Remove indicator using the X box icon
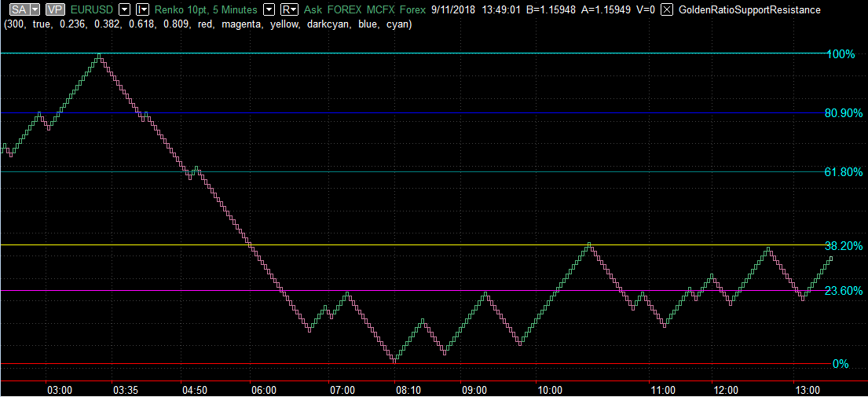Image resolution: width=868 pixels, height=397 pixels. 668,10
